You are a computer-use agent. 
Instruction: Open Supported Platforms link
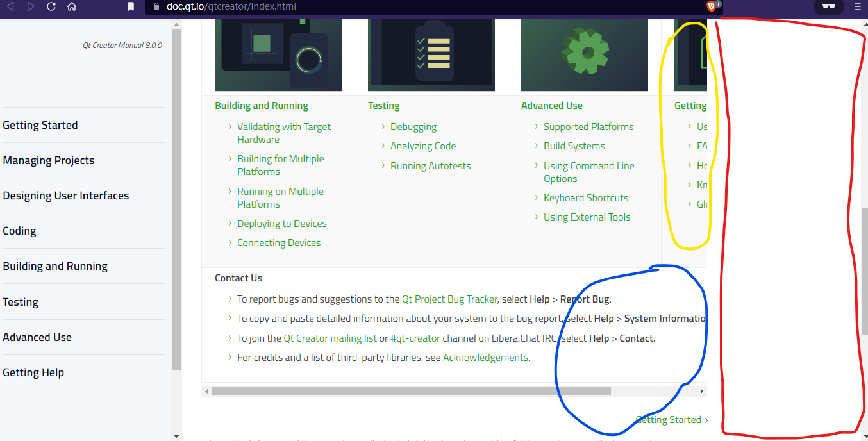click(x=588, y=127)
